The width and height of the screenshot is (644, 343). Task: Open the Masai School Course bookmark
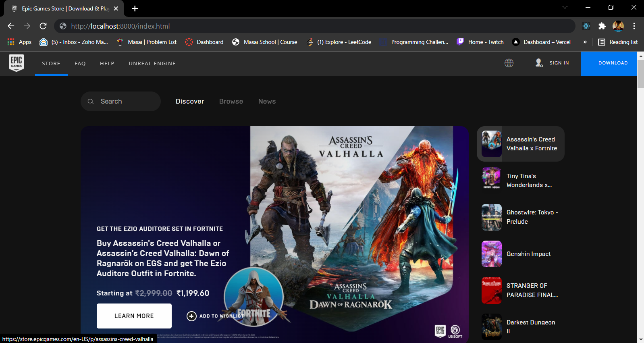point(265,42)
